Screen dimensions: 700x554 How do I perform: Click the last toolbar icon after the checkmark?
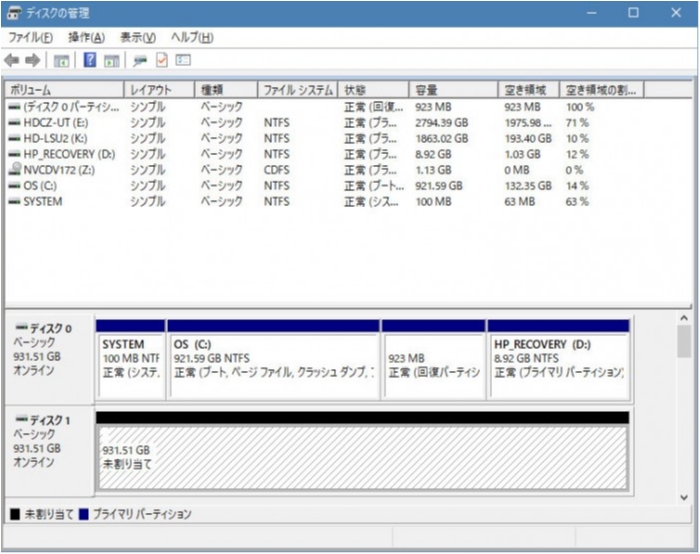(183, 61)
